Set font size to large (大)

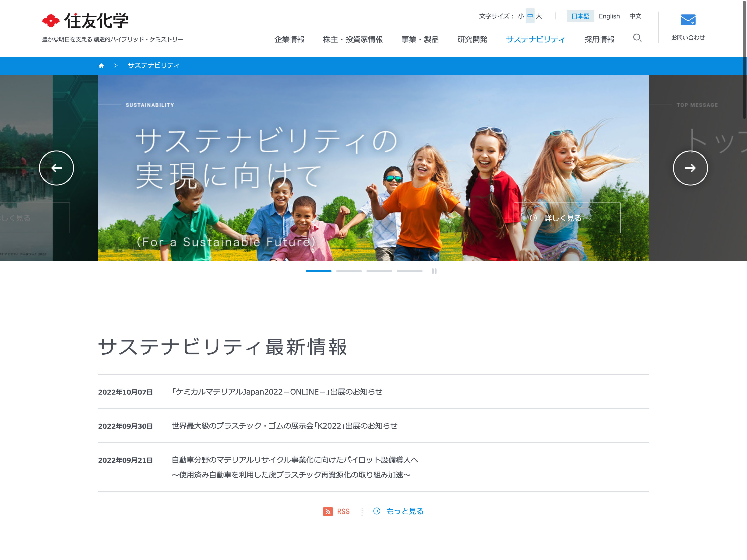coord(539,16)
